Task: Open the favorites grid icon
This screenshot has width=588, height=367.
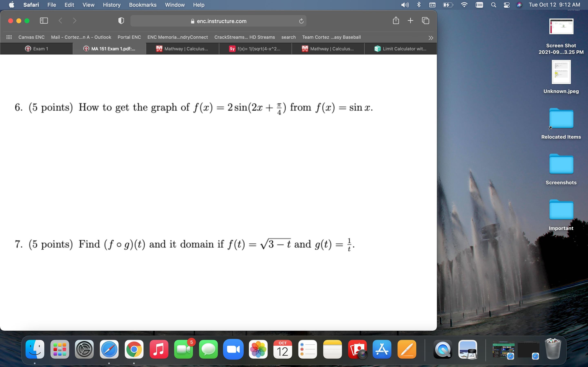Action: pos(9,37)
